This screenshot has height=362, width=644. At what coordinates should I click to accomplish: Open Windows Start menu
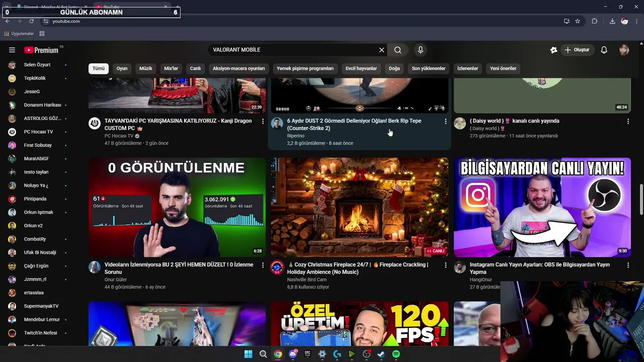[x=248, y=354]
